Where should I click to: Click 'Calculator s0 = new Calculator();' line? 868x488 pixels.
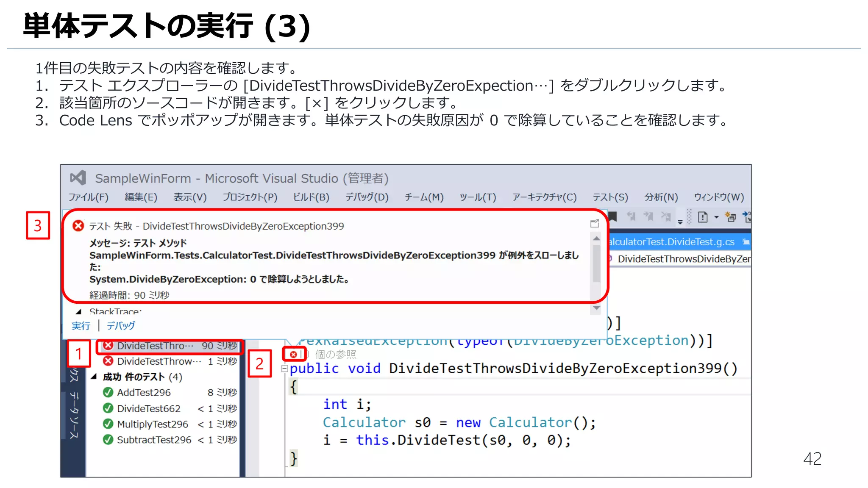point(459,422)
